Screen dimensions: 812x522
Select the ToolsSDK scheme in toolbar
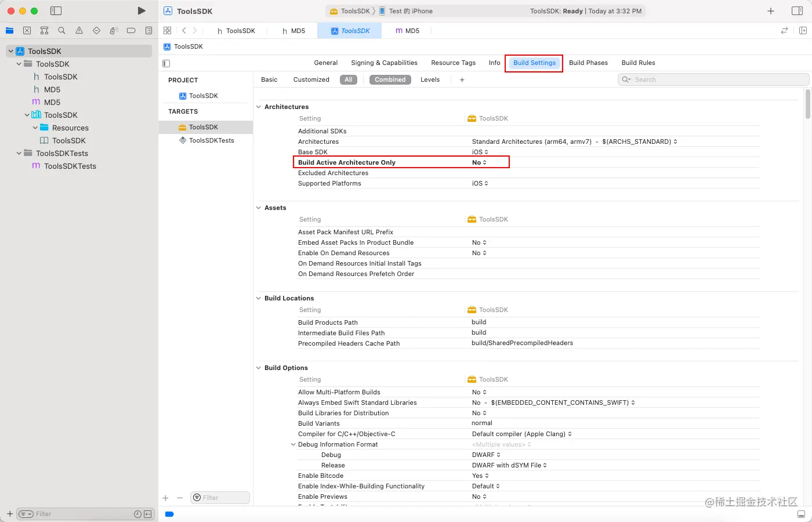coord(350,11)
